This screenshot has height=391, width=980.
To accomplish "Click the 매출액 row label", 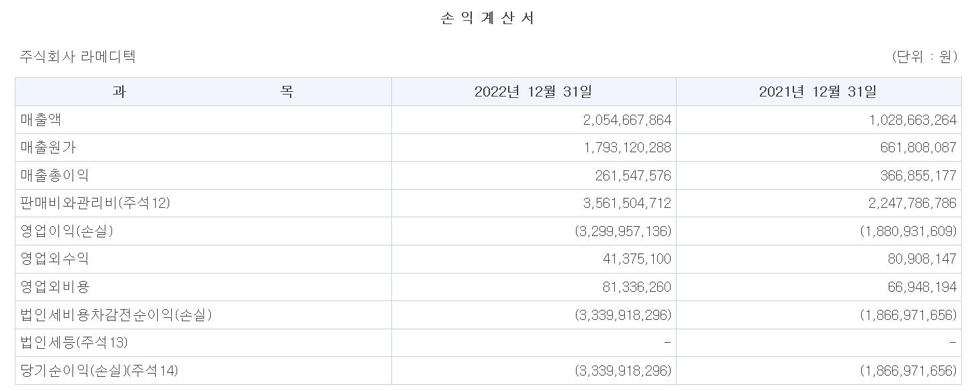I will click(42, 120).
